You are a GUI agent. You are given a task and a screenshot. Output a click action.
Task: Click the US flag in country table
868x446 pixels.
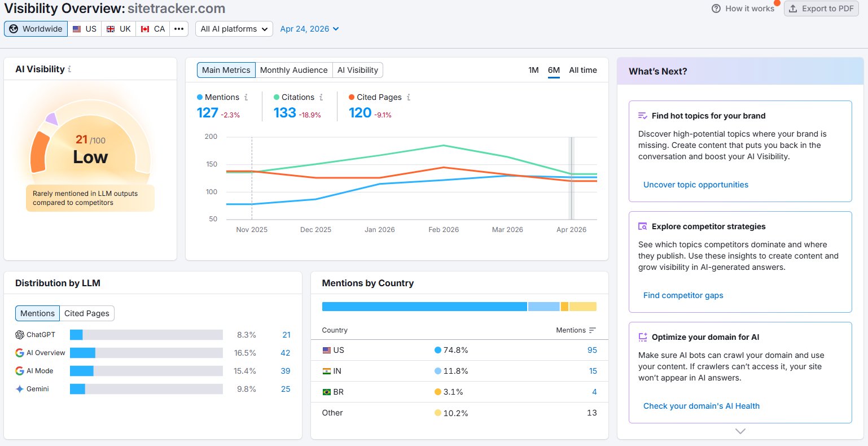(x=327, y=350)
